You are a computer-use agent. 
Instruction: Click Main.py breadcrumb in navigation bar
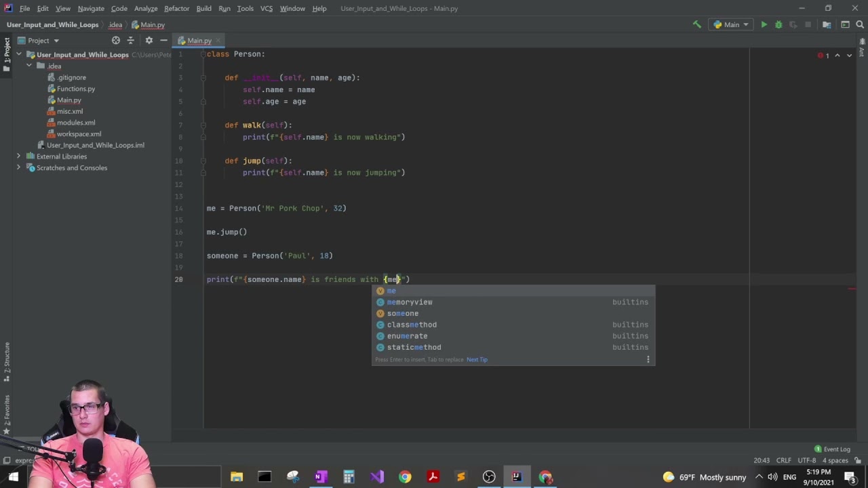[x=148, y=25]
